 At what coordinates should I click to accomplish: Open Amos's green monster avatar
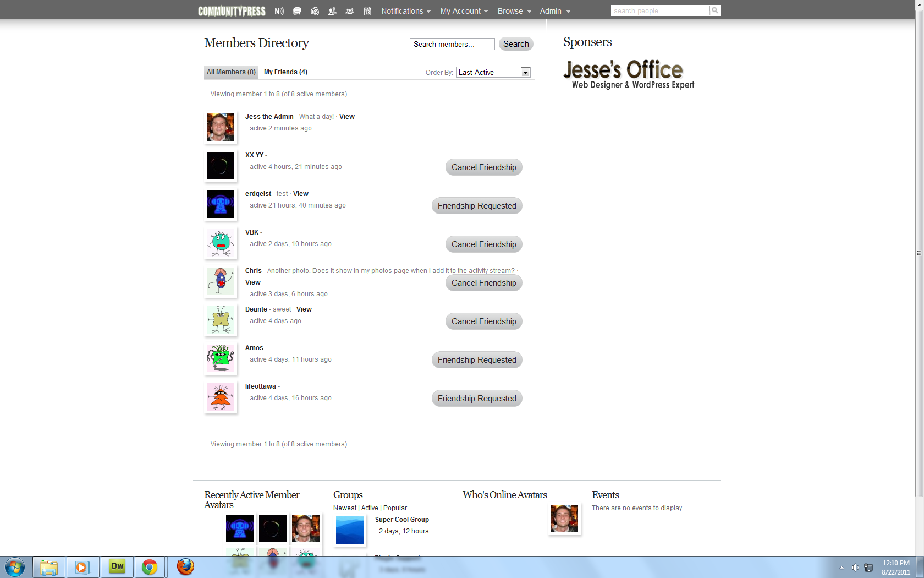point(221,358)
